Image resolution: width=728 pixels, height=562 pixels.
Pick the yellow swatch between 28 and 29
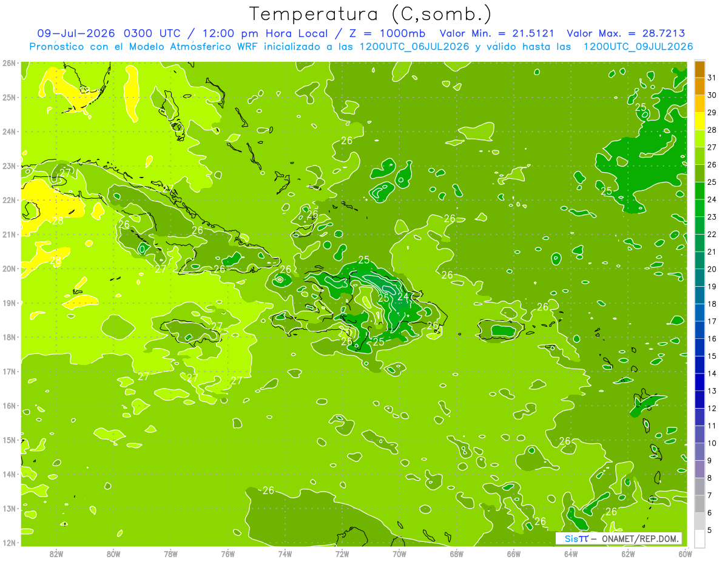(x=699, y=121)
